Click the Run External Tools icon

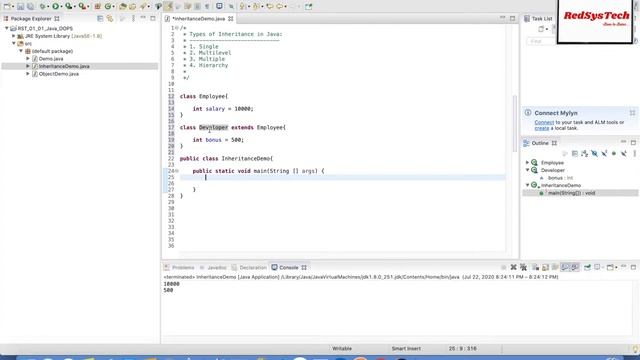pyautogui.click(x=82, y=7)
